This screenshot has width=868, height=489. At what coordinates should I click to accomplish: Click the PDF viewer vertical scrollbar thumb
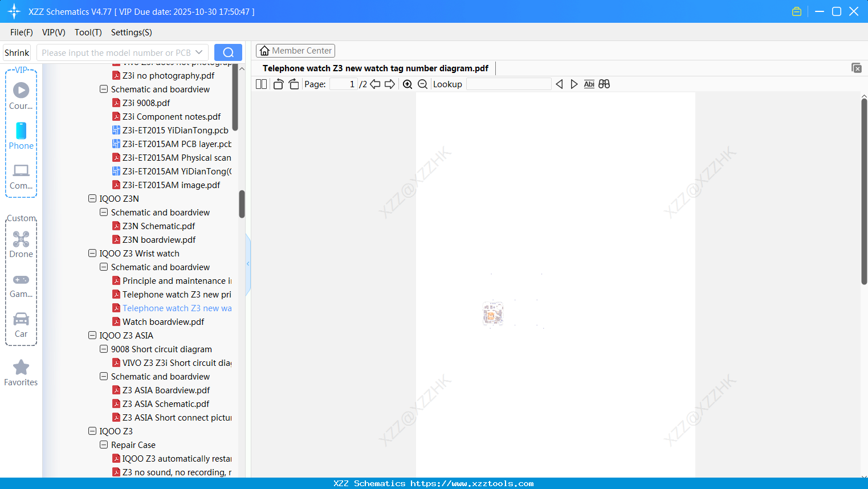tap(864, 191)
